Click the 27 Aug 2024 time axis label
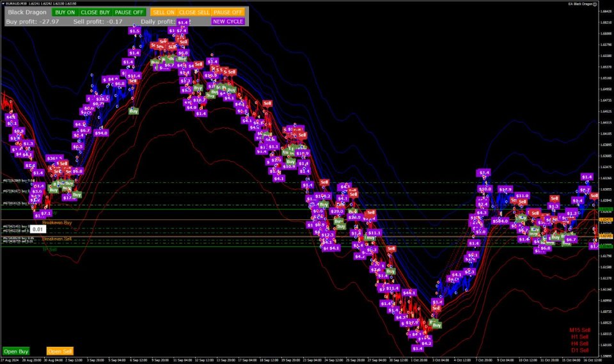 pyautogui.click(x=10, y=360)
